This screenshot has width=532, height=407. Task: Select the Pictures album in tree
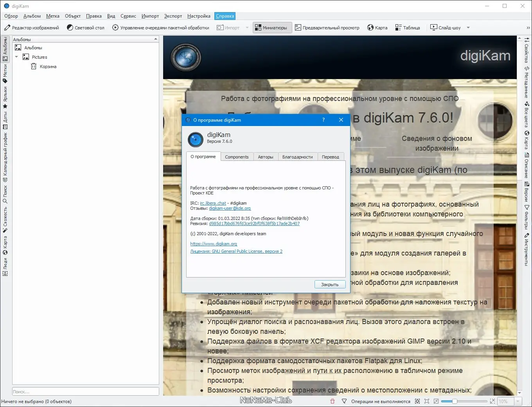(35, 57)
